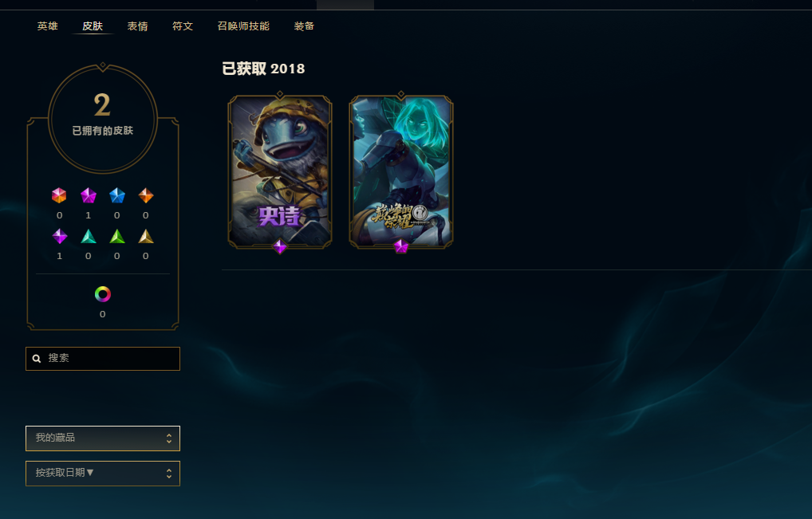The width and height of the screenshot is (812, 519).
Task: Open the 符文 tab
Action: tap(183, 26)
